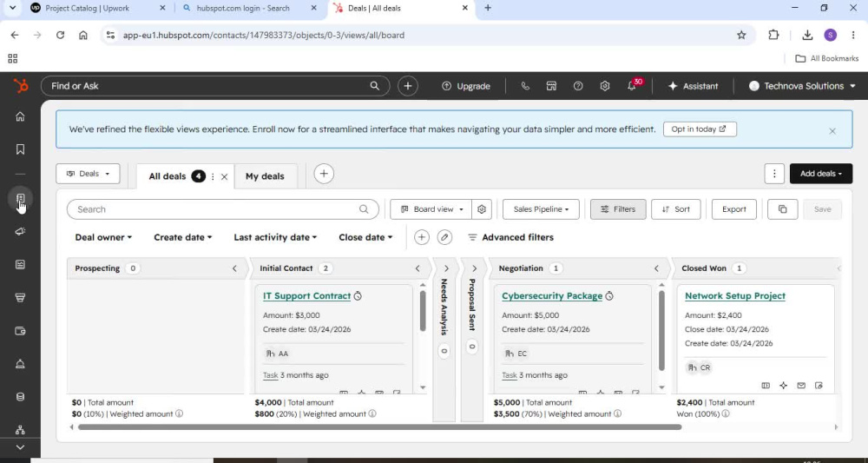Collapse the Negotiation column
The width and height of the screenshot is (868, 463).
(656, 268)
